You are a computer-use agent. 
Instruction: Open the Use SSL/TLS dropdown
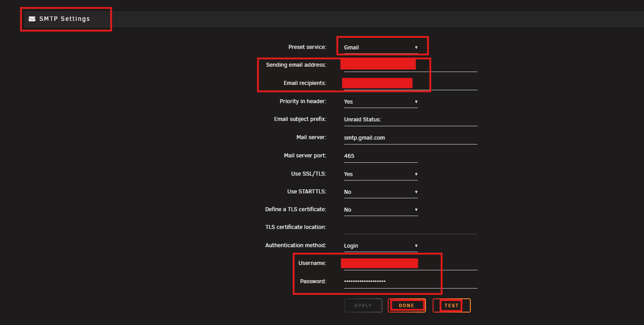pyautogui.click(x=381, y=174)
